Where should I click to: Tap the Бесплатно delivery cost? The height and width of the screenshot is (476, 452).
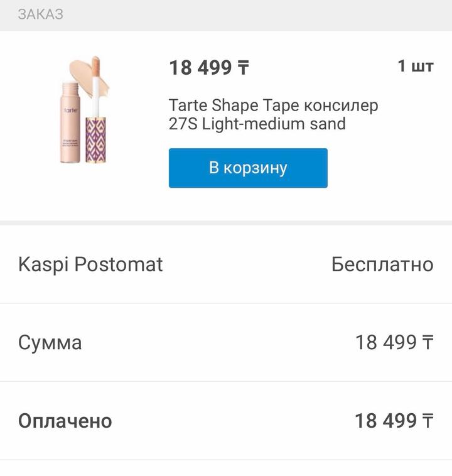pos(382,264)
